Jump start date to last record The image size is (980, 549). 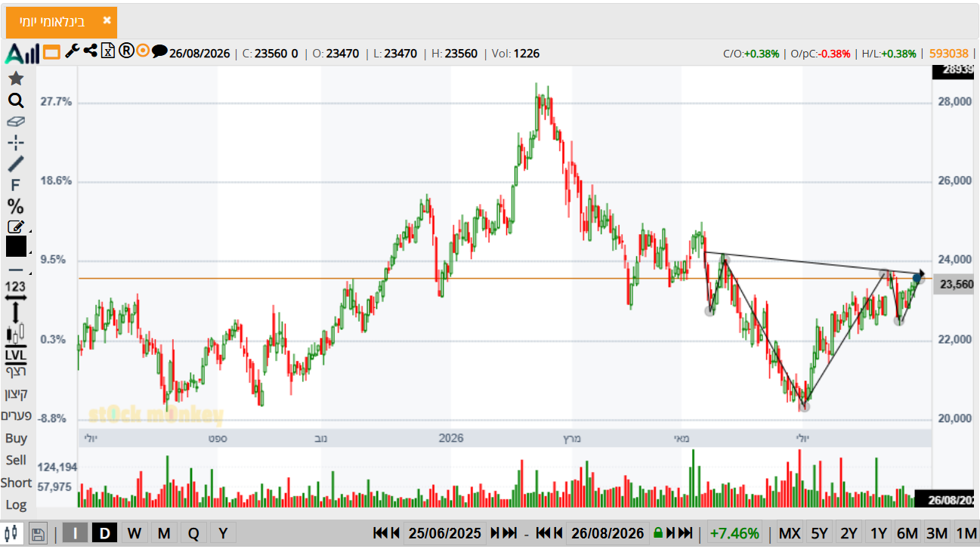pos(509,533)
